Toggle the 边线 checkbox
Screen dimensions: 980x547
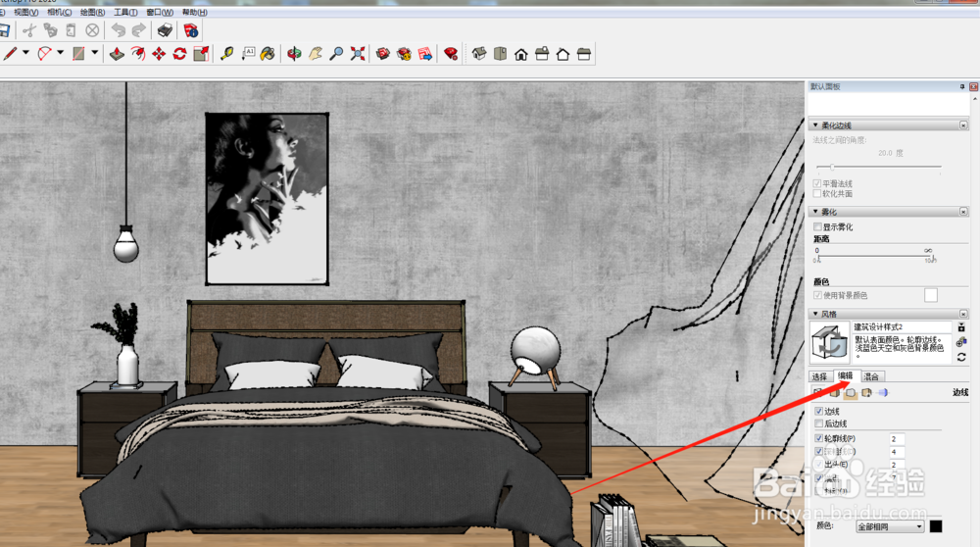(818, 412)
